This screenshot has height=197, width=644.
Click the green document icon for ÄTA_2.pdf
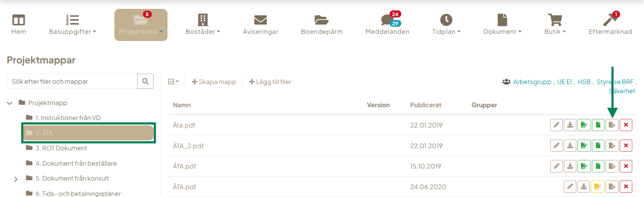598,146
